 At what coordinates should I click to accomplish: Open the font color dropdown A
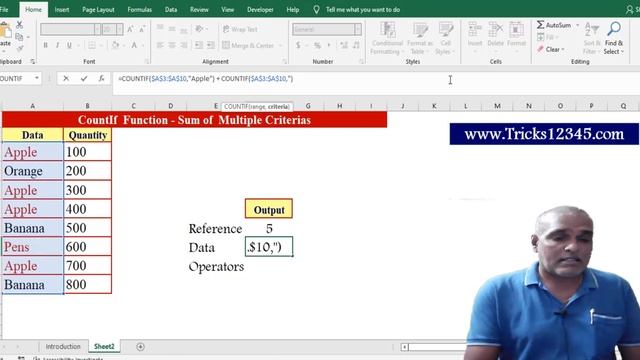pyautogui.click(x=143, y=45)
